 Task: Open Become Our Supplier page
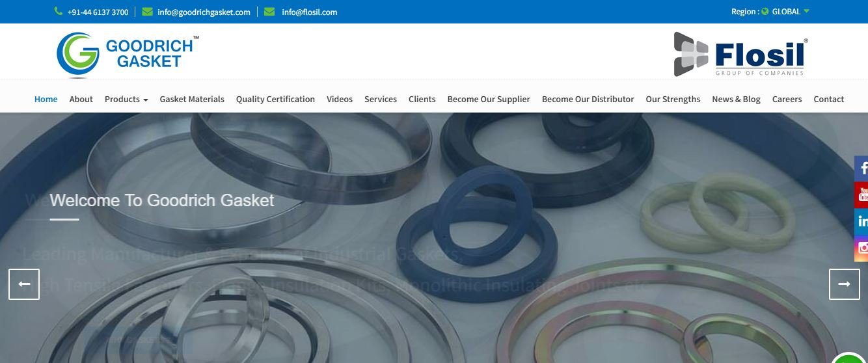(489, 99)
